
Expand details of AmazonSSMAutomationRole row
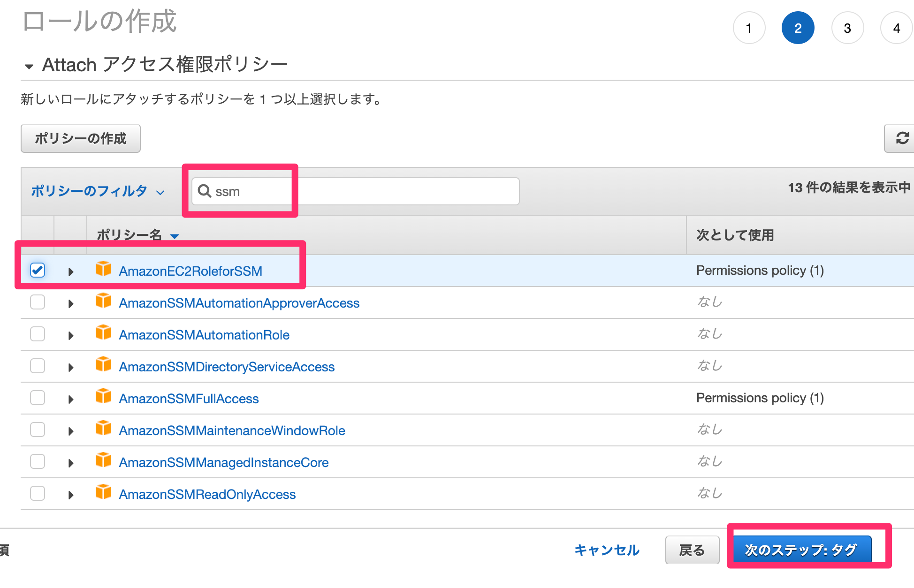(71, 335)
